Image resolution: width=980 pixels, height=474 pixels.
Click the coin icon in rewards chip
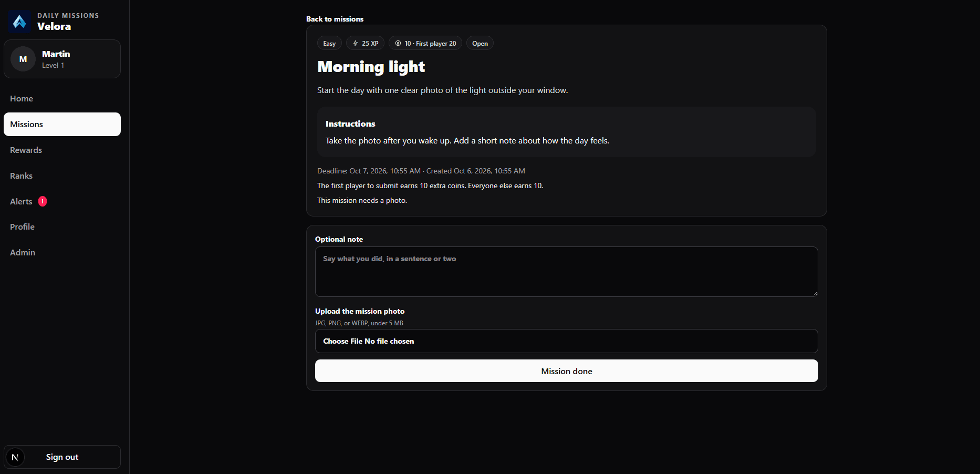pos(398,44)
